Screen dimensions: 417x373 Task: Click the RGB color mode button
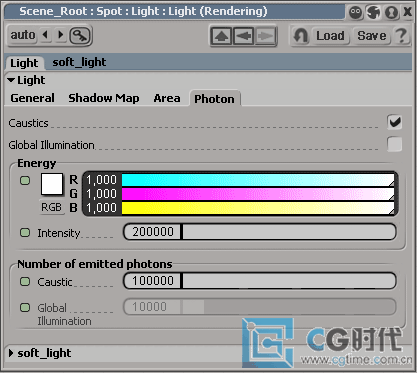tap(51, 207)
